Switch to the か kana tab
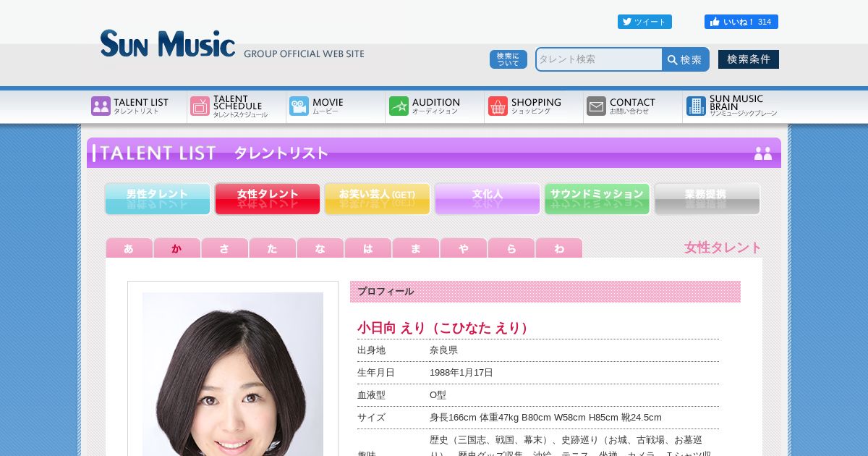868x456 pixels. [x=177, y=248]
